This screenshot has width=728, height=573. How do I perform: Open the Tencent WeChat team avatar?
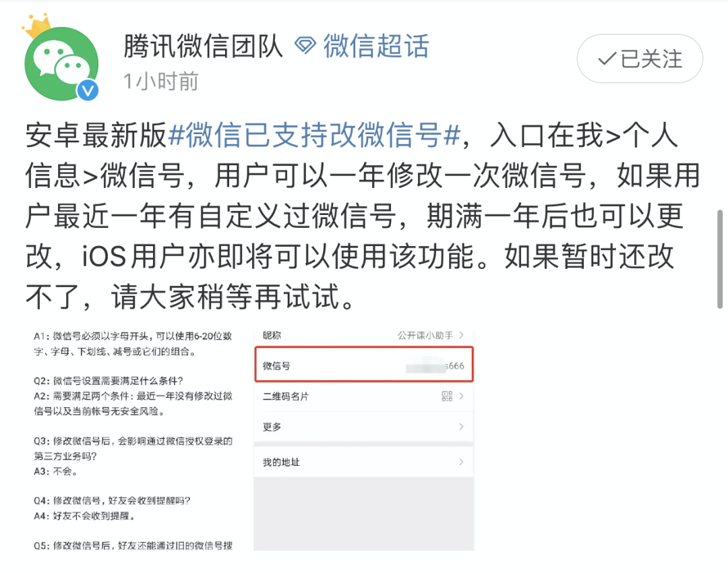(x=61, y=64)
